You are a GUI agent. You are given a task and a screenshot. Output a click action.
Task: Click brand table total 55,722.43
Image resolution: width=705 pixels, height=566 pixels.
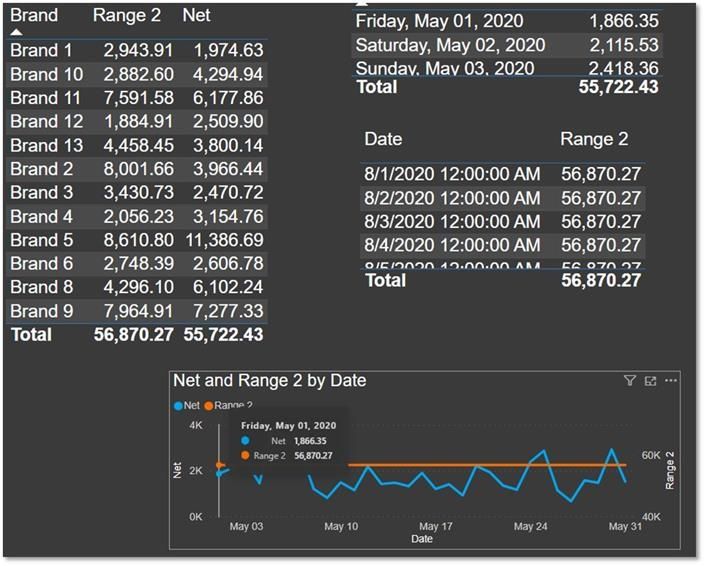click(223, 334)
